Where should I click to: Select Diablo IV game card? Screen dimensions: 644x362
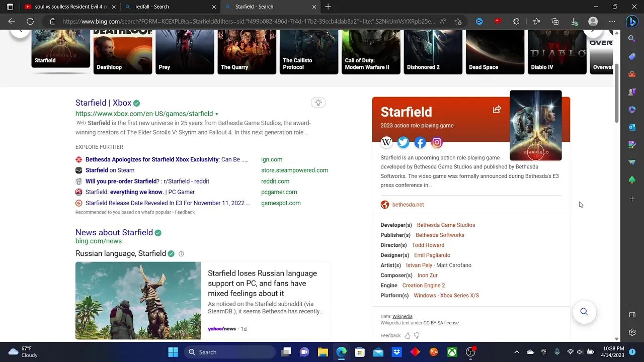click(557, 52)
